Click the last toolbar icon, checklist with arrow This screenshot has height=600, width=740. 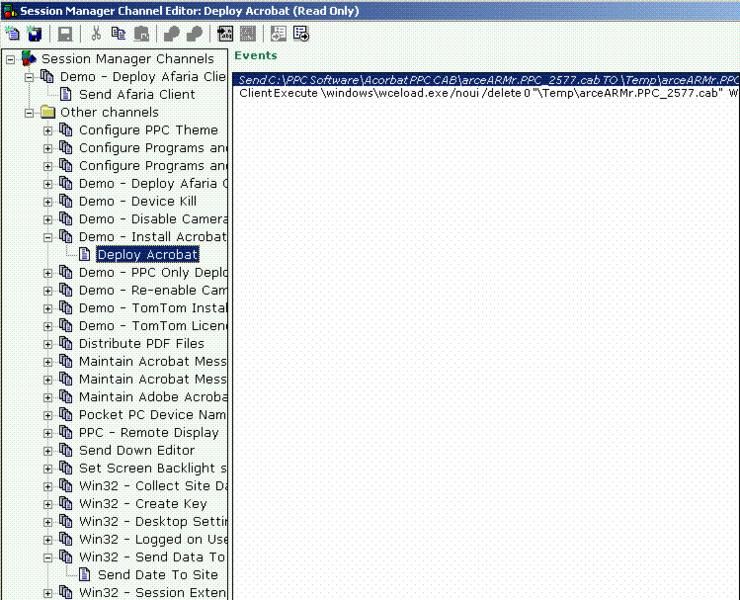(x=301, y=34)
